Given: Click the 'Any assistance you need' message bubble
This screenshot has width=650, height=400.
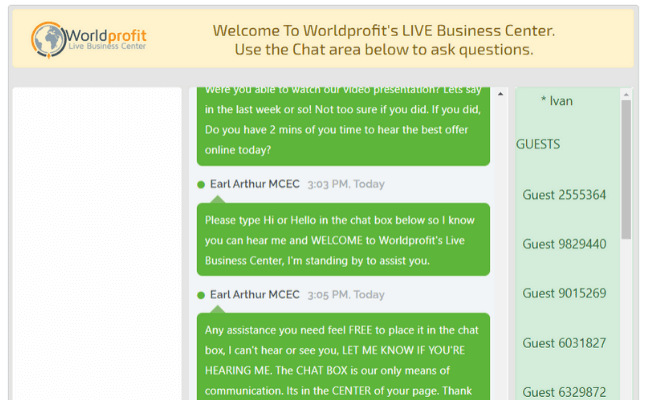Looking at the screenshot, I should 343,356.
